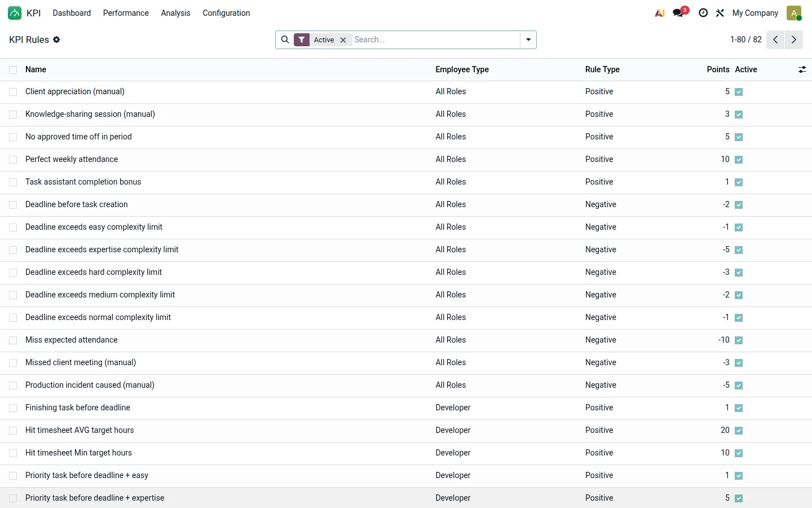Click the filter funnel icon
The height and width of the screenshot is (508, 812).
click(302, 40)
